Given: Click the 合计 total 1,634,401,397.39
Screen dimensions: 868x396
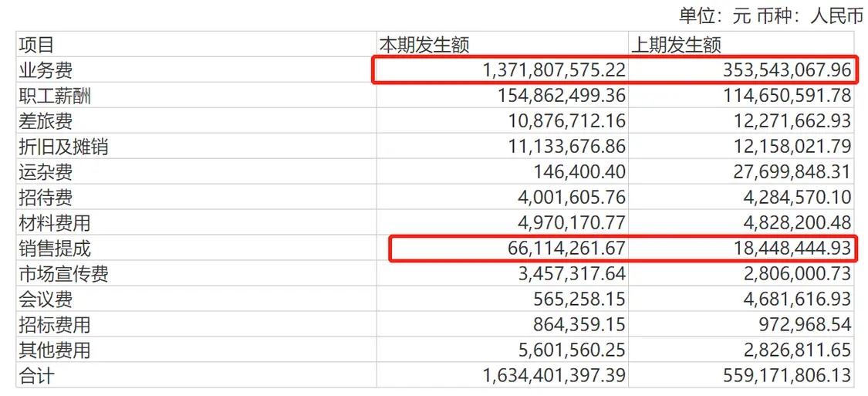Looking at the screenshot, I should (554, 376).
